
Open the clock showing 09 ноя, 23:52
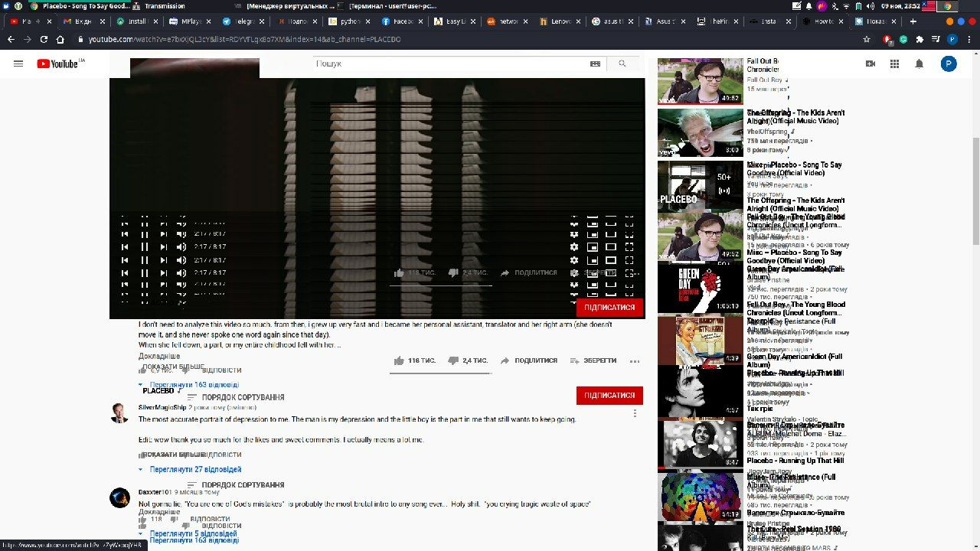tap(900, 5)
